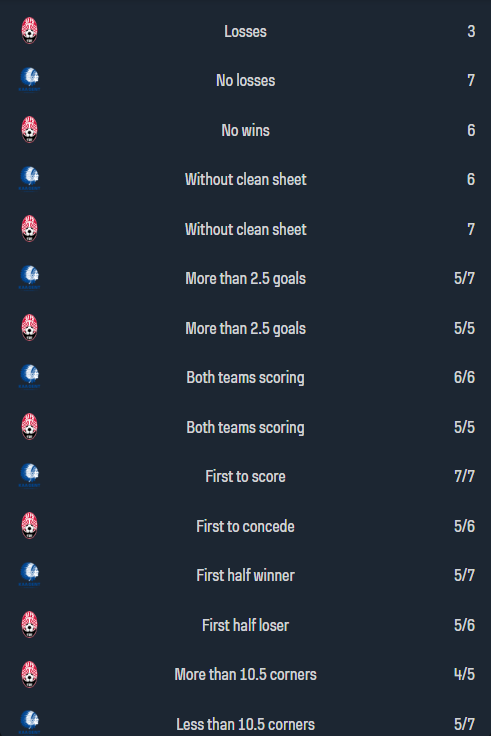Click Gent logo beside Less than 10.5 corners
Screen dimensions: 491x736
(30, 723)
